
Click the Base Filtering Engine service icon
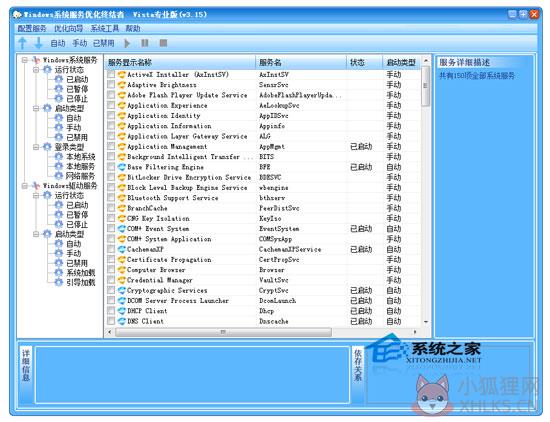click(121, 167)
